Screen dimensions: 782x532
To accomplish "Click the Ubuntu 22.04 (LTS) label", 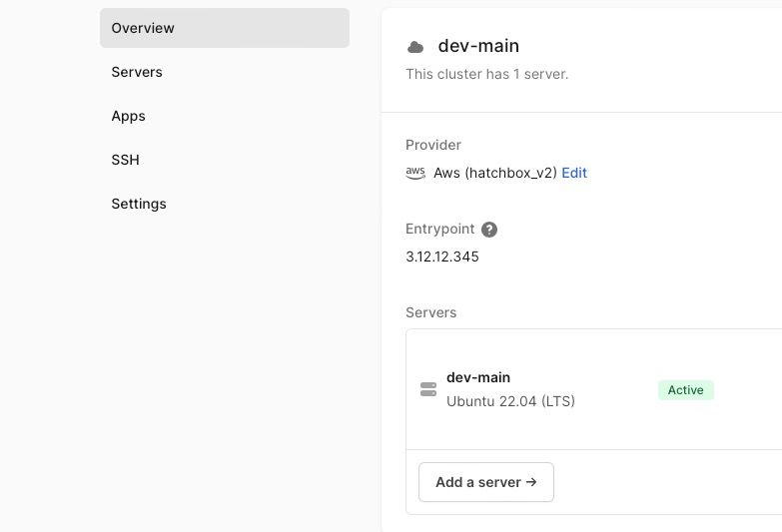I will pyautogui.click(x=510, y=401).
